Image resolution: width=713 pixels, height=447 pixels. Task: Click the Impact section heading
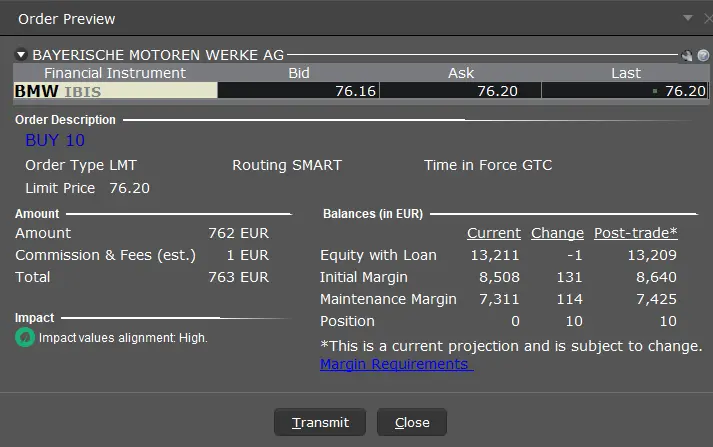(x=35, y=317)
